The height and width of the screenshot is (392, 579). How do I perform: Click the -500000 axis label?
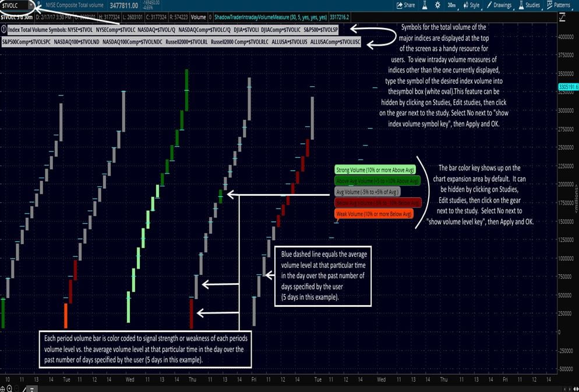pyautogui.click(x=565, y=369)
